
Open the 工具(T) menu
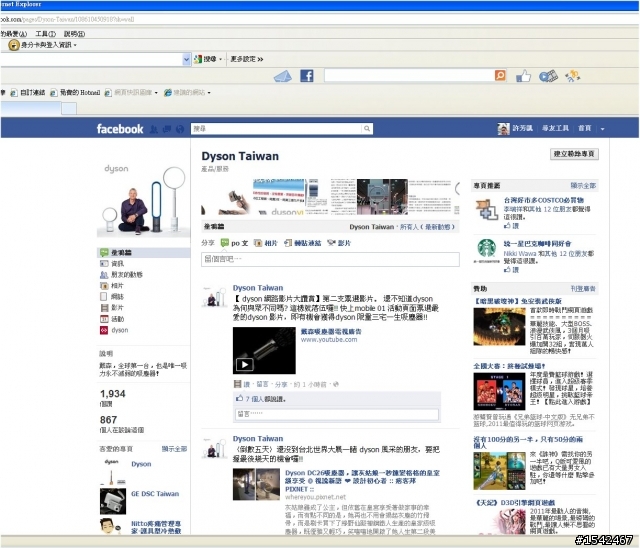tap(45, 34)
